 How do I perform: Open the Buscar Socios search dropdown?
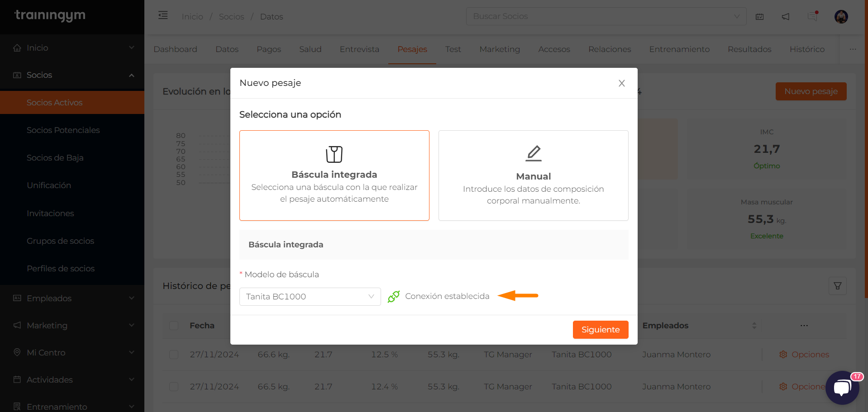(x=606, y=16)
